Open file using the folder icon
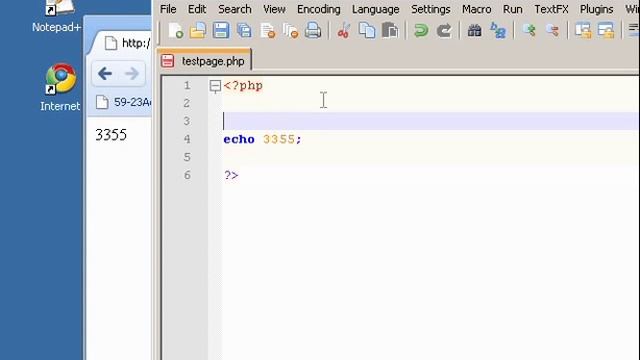640x360 pixels. (x=198, y=31)
